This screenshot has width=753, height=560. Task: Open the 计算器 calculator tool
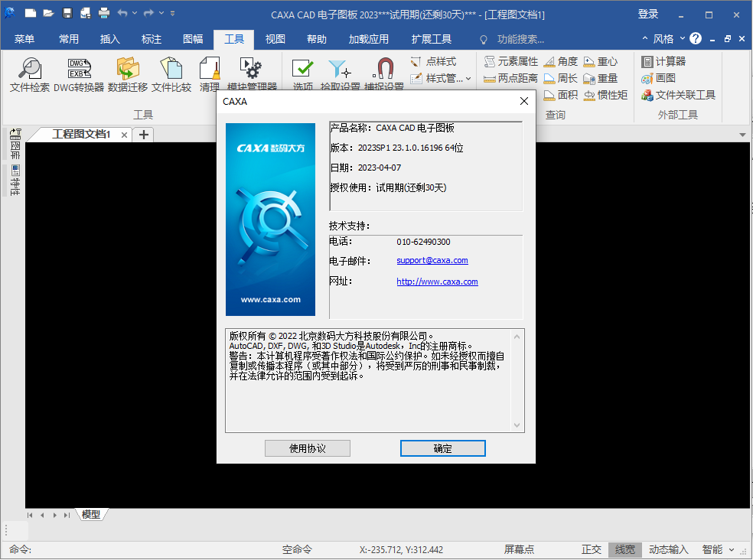663,61
